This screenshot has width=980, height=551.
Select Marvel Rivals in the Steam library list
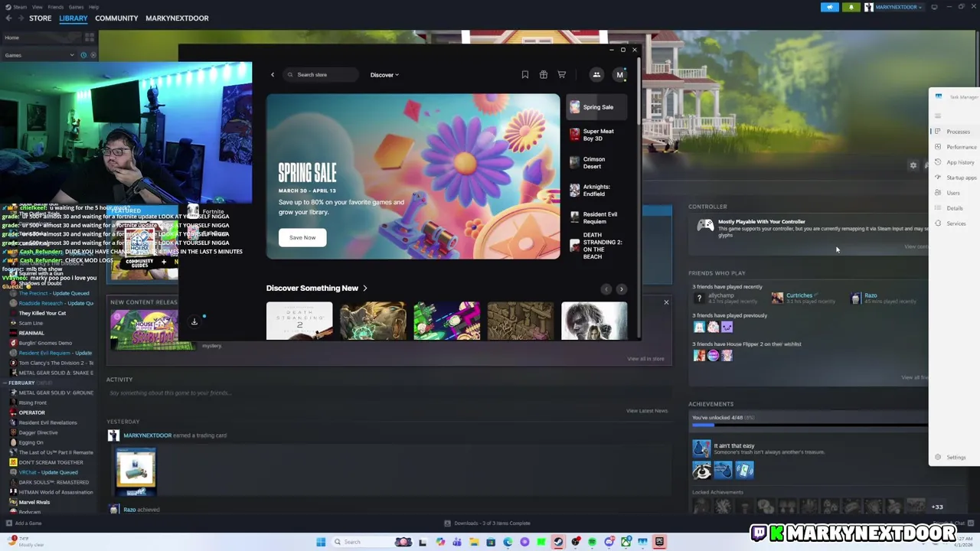click(34, 502)
